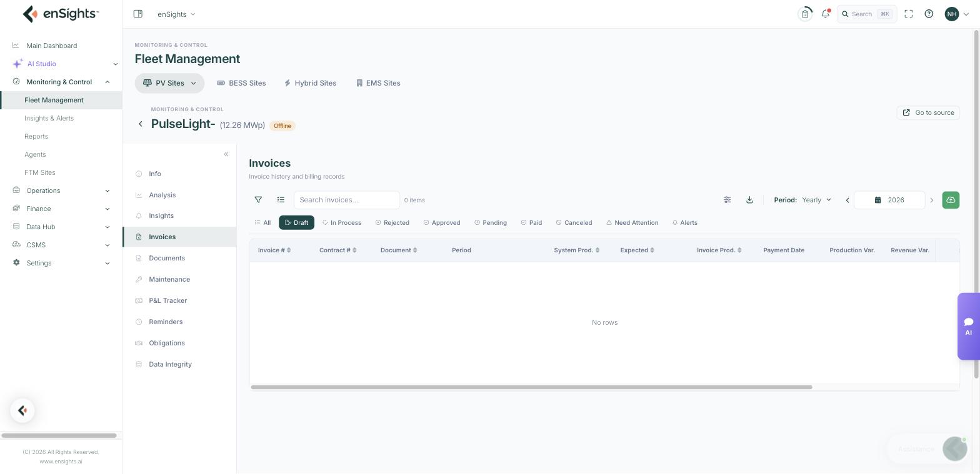Download the invoices list
The image size is (980, 474).
(x=749, y=200)
